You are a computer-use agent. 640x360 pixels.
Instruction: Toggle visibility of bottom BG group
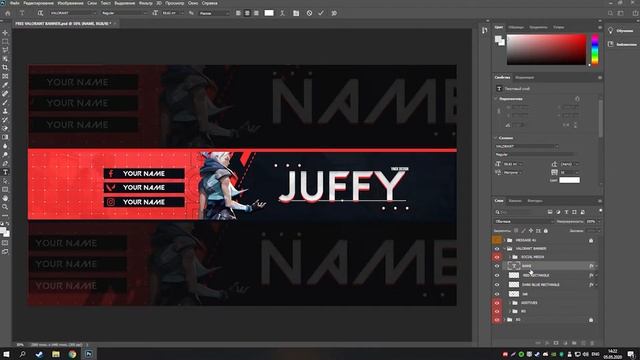[497, 320]
